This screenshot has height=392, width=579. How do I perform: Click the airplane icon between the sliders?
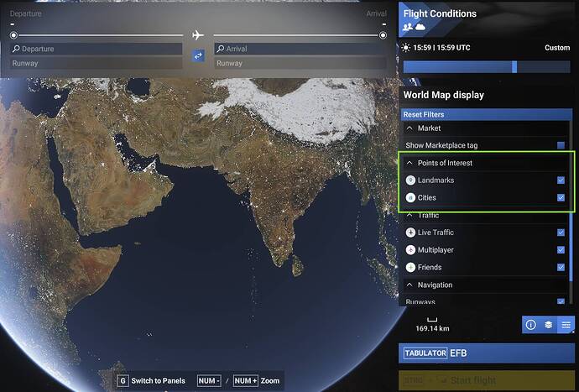pos(198,35)
